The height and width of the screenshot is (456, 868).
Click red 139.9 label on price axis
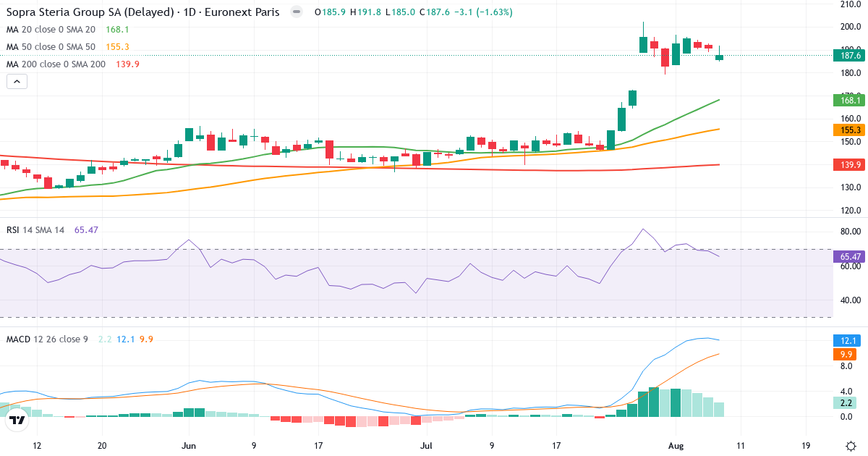tap(848, 165)
